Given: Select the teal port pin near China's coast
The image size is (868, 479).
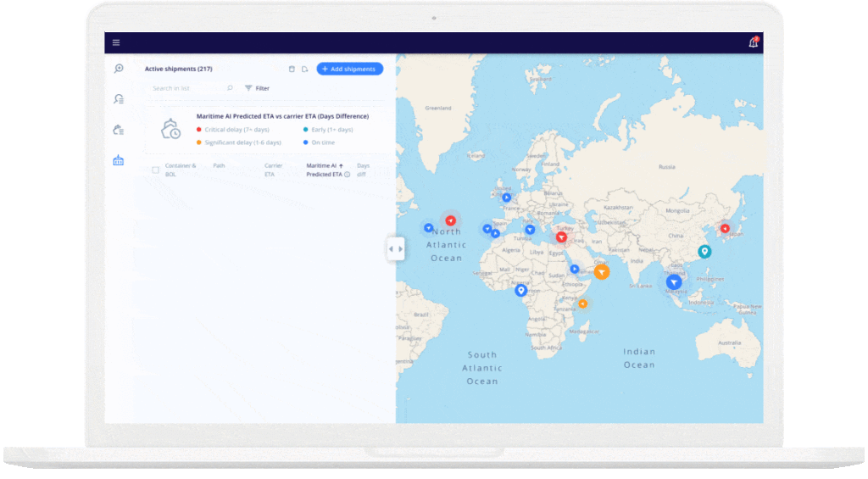Looking at the screenshot, I should tap(704, 251).
